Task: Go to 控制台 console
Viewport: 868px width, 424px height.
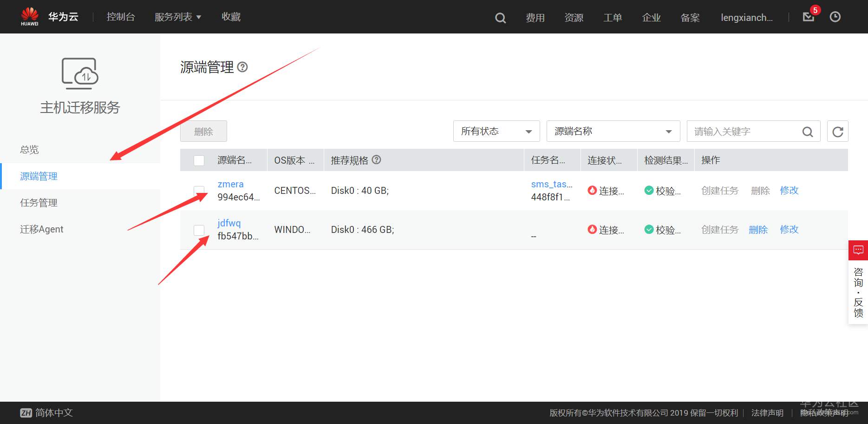Action: coord(121,17)
